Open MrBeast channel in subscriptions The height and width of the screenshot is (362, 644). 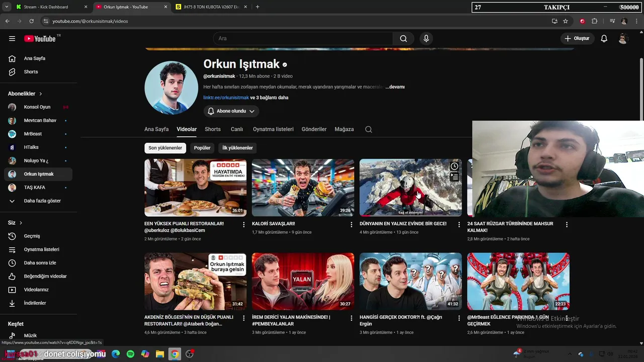pos(38,134)
